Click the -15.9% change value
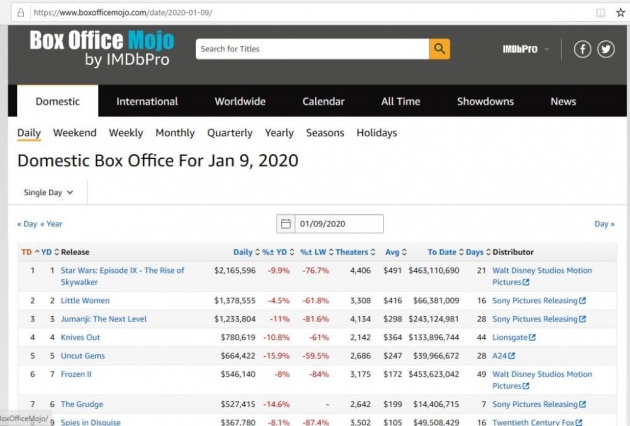 [276, 356]
